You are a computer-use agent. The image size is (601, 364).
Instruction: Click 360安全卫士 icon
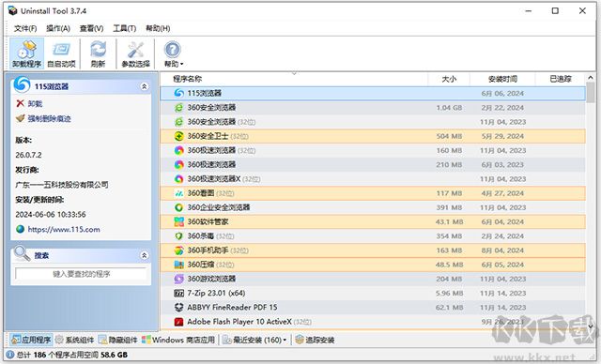(178, 136)
